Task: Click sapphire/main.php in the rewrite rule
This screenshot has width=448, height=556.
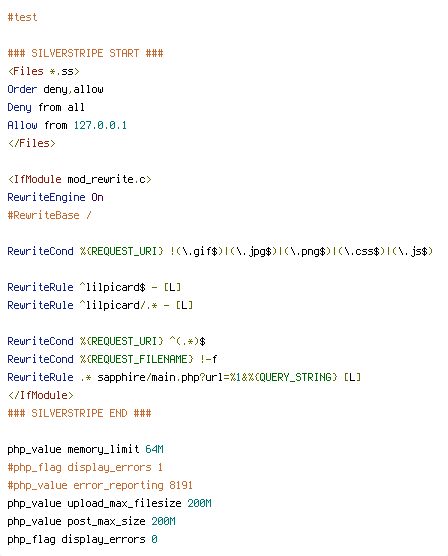Action: click(x=148, y=377)
